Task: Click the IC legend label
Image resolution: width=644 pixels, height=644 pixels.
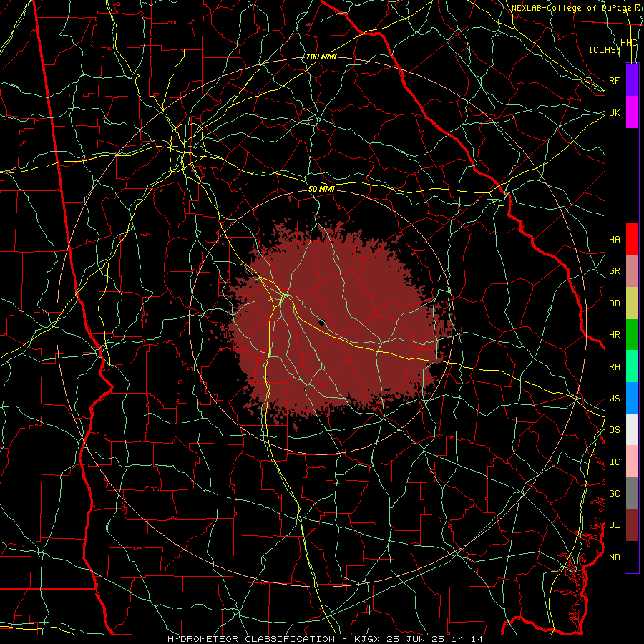Action: click(x=614, y=462)
